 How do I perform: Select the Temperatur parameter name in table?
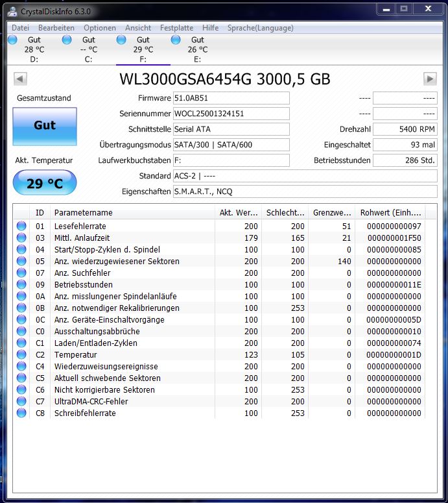(x=75, y=355)
